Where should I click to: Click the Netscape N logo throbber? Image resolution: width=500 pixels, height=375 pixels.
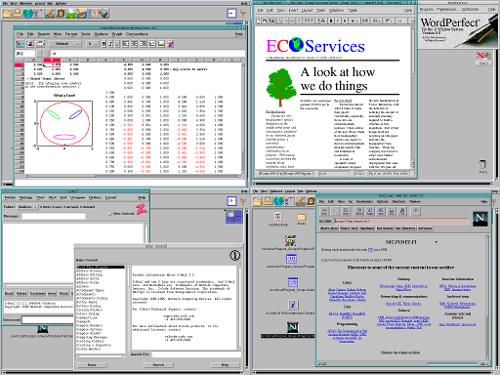pos(480,219)
